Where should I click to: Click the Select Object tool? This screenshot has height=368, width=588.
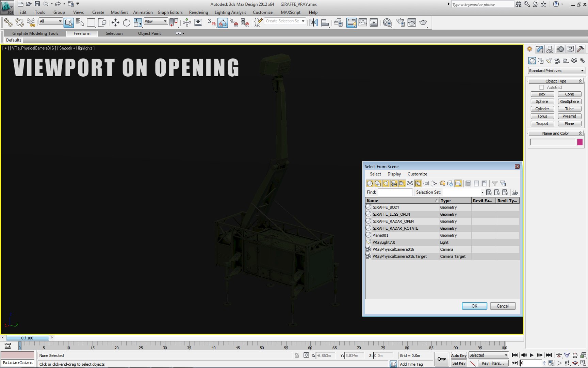tap(69, 22)
